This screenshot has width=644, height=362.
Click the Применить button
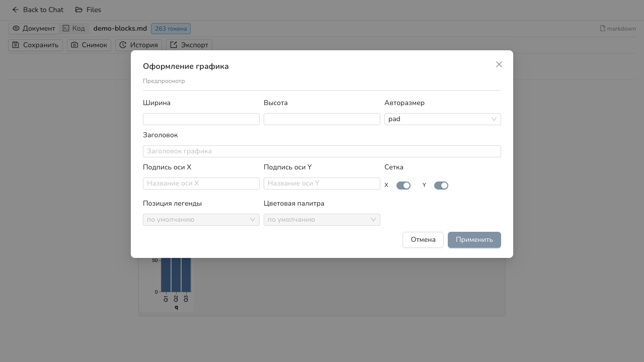pyautogui.click(x=474, y=240)
